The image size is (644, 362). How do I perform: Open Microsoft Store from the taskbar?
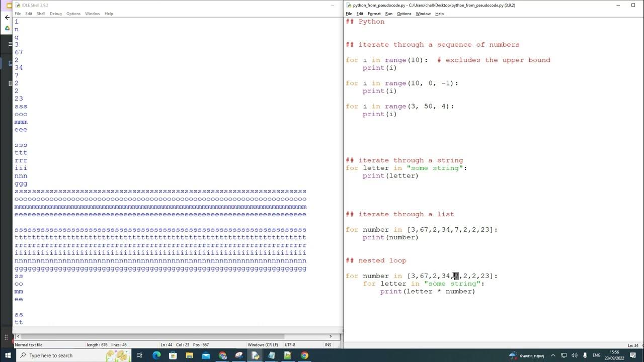(x=173, y=355)
